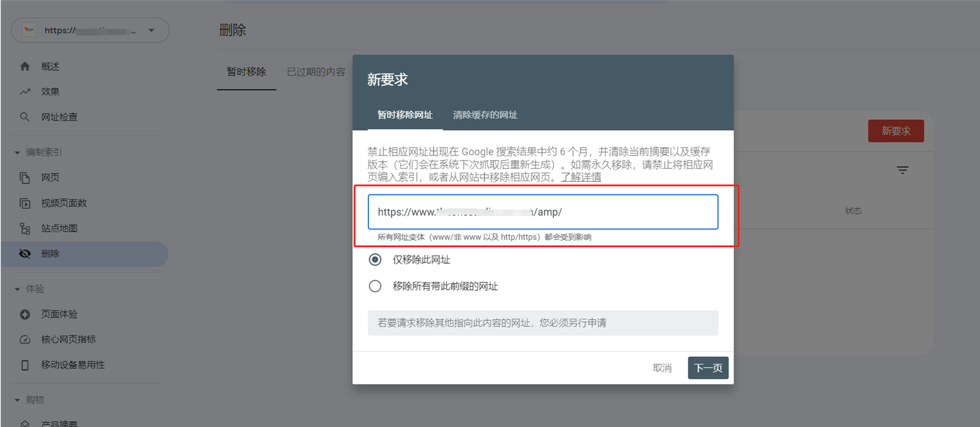Click the 了解详情 link
Screen dimensions: 980x427
coord(581,177)
